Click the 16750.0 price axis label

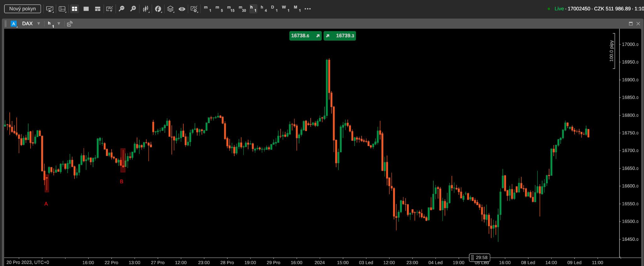(x=630, y=133)
